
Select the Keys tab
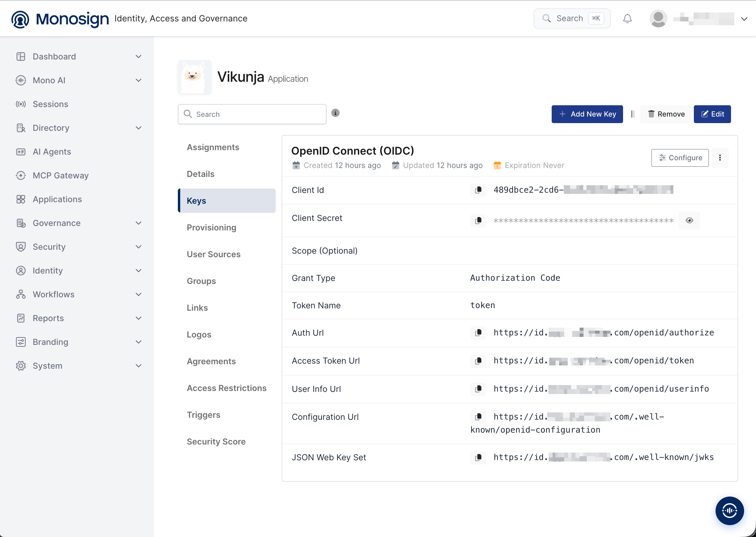tap(227, 201)
